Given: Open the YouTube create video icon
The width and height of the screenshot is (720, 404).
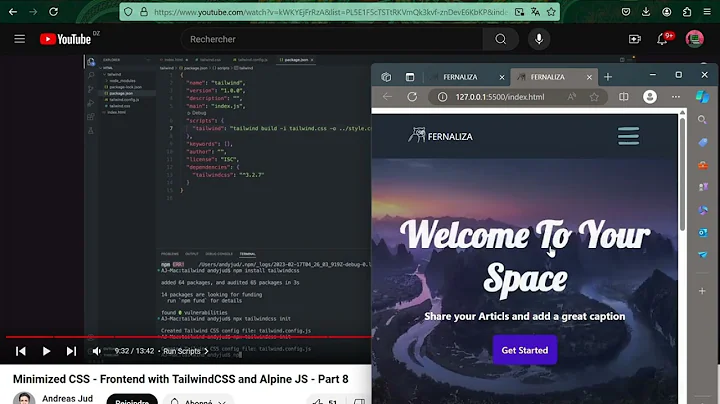Looking at the screenshot, I should point(635,39).
